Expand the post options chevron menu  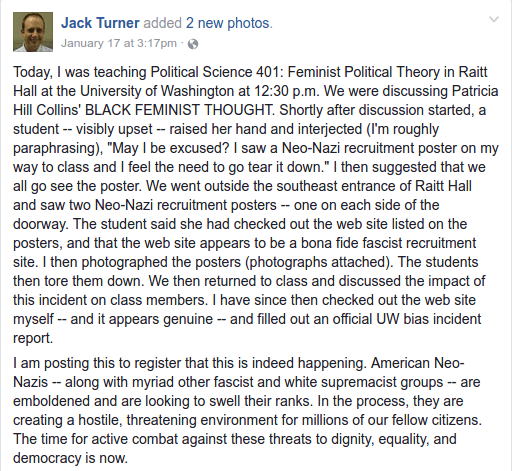494,20
